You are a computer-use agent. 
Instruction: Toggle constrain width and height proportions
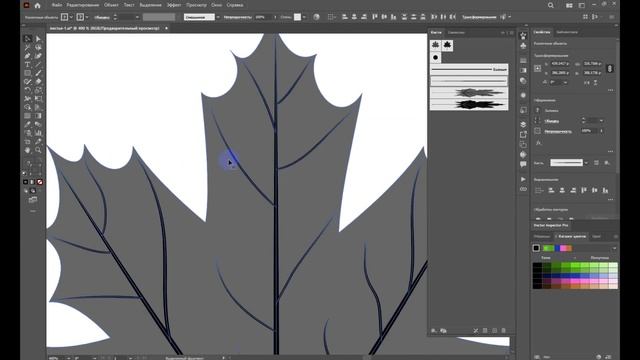point(610,69)
